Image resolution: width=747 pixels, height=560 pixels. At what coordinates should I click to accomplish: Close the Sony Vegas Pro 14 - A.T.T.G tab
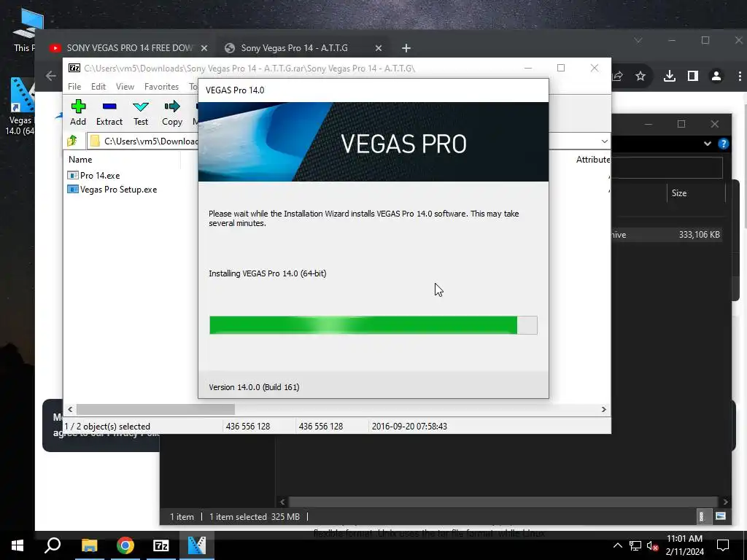(379, 48)
